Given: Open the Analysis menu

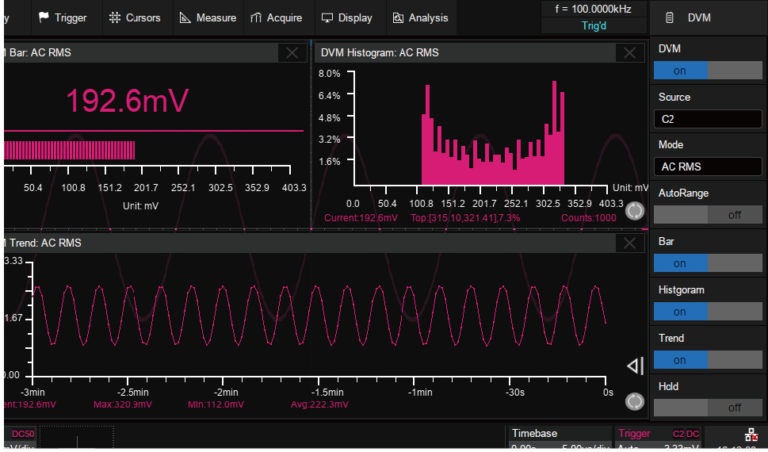Looking at the screenshot, I should [x=420, y=17].
